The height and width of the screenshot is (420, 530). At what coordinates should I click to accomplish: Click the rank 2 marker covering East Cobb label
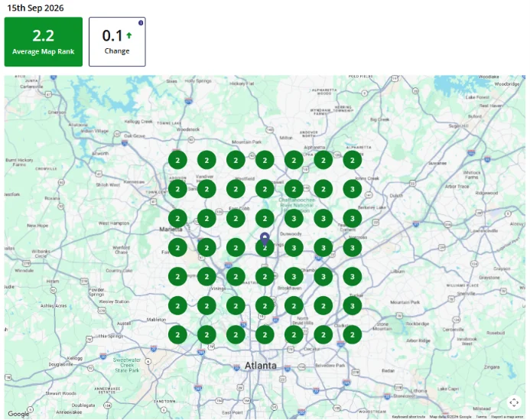click(236, 219)
